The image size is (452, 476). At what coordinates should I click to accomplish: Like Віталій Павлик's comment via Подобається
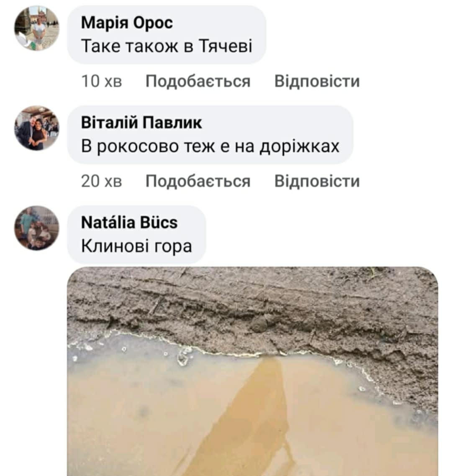pyautogui.click(x=198, y=181)
